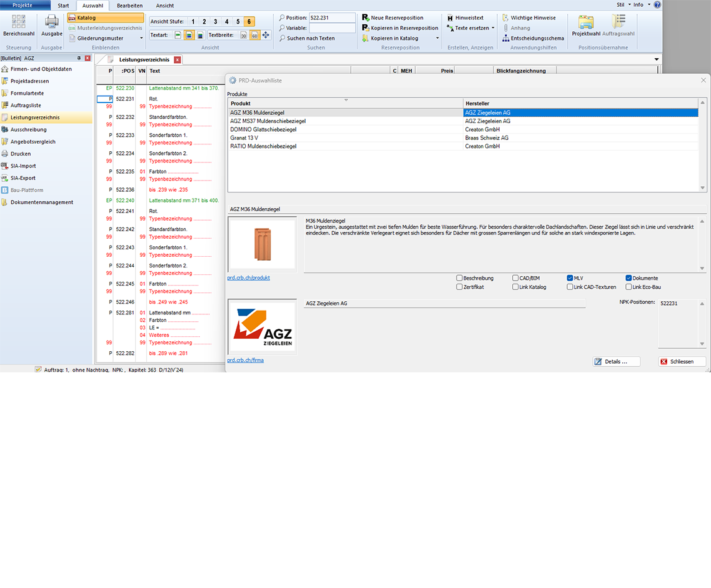Open Wichtige Hinweise
The width and height of the screenshot is (711, 588).
(x=528, y=17)
